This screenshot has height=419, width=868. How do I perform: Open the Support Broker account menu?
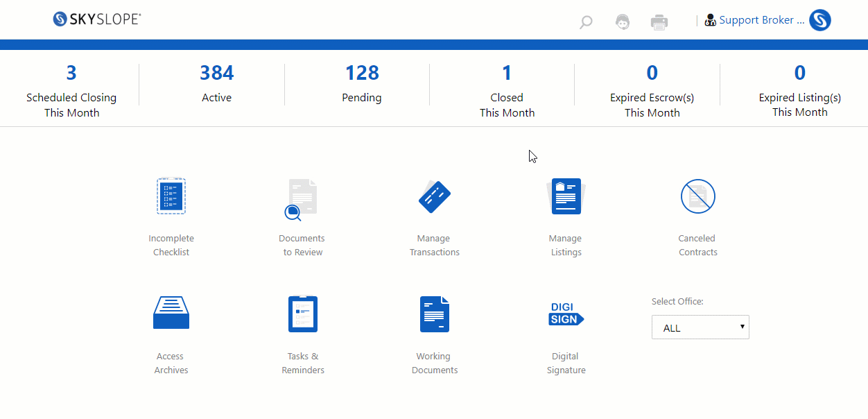[x=762, y=20]
